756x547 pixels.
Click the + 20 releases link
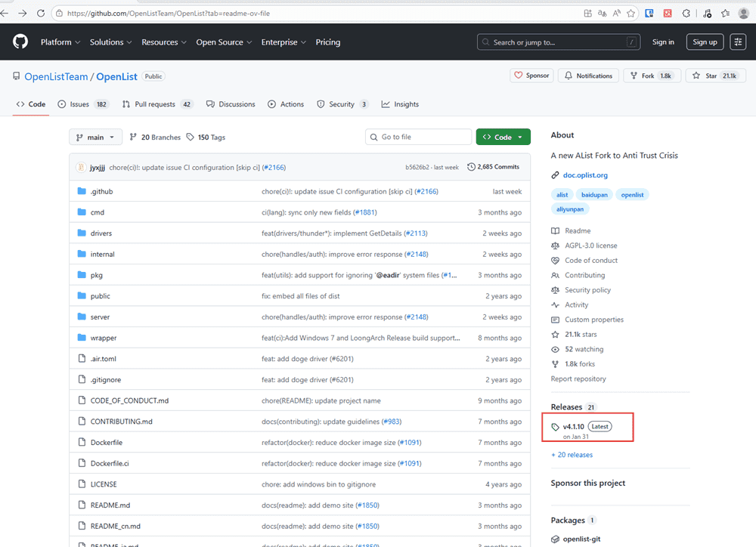coord(572,455)
